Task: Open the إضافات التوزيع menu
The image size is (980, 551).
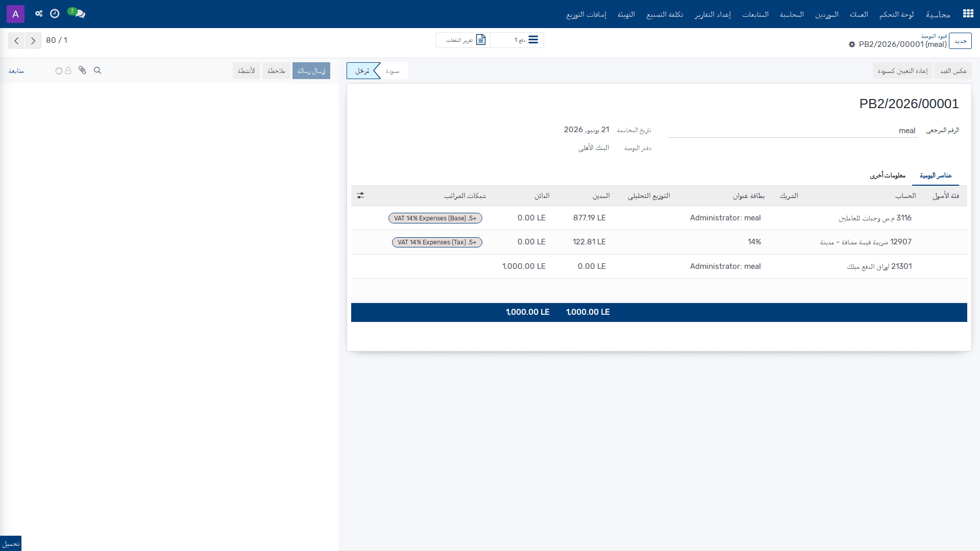Action: click(586, 14)
